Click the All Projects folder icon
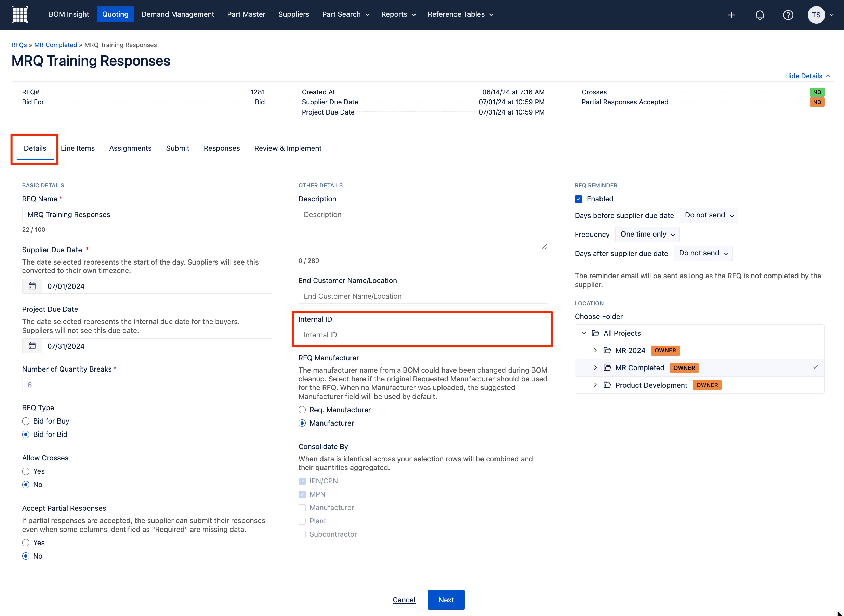Screen dimensions: 844x616 click(596, 333)
